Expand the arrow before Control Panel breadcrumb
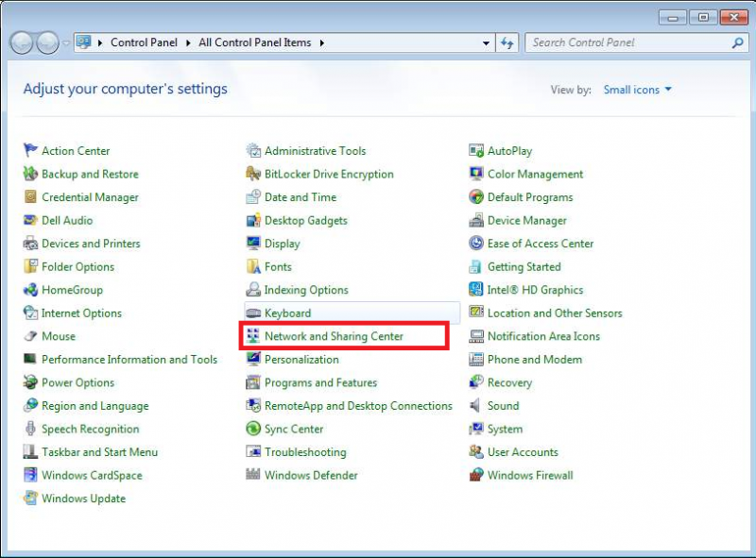The width and height of the screenshot is (756, 558). pos(100,42)
